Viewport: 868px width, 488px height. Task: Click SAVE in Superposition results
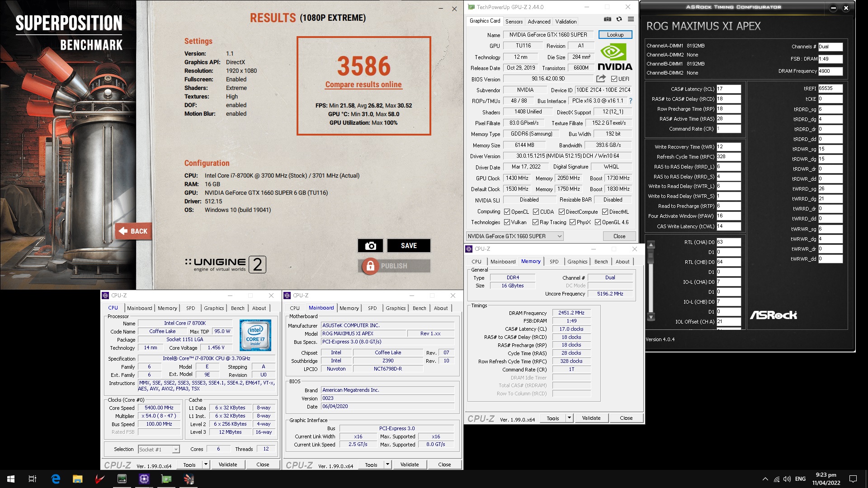point(409,246)
